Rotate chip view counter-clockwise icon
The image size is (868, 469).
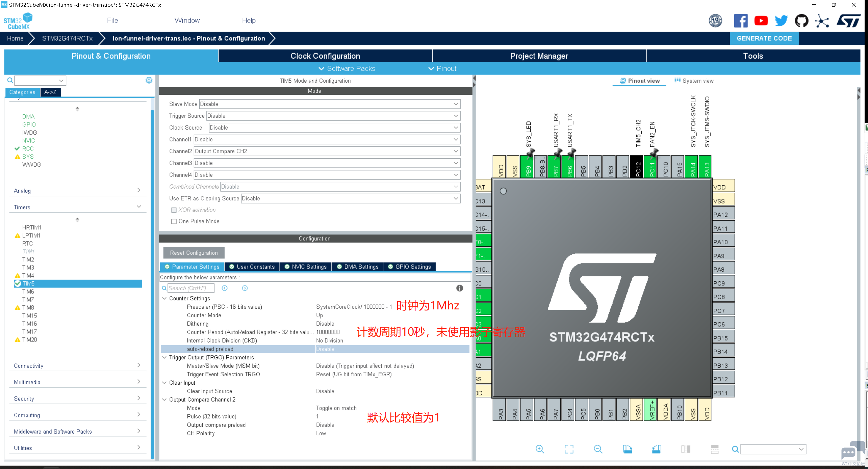pyautogui.click(x=657, y=449)
